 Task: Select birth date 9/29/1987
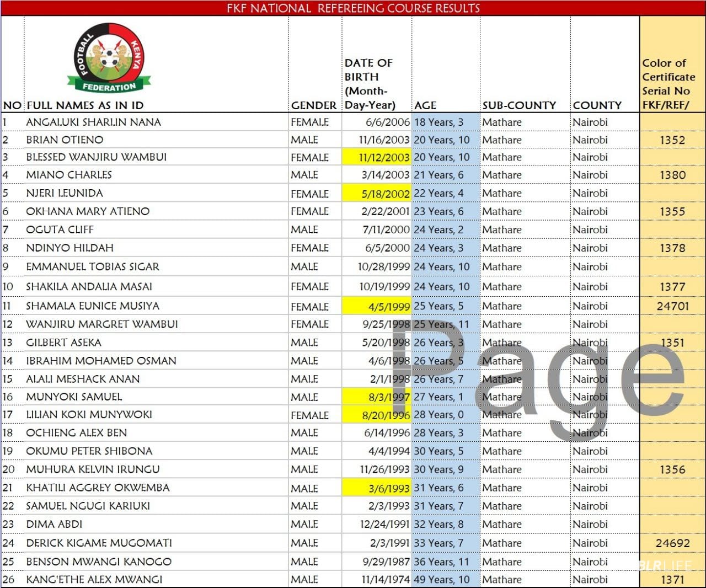tap(386, 562)
